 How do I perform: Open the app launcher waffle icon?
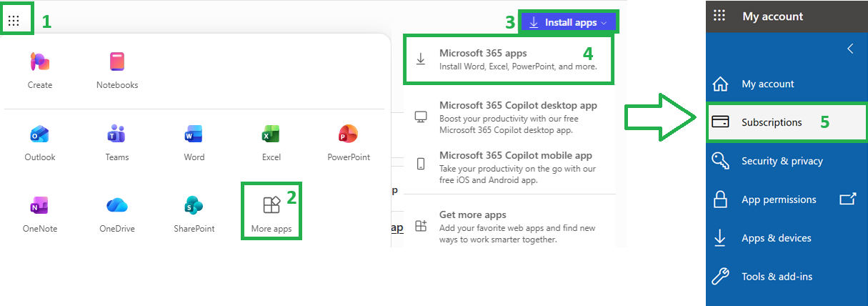(14, 21)
